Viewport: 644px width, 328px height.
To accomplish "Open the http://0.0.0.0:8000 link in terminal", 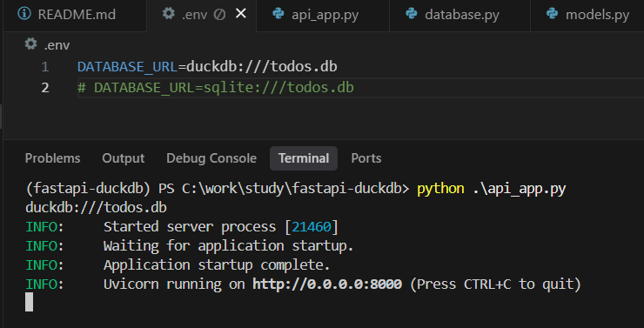I will (x=327, y=284).
